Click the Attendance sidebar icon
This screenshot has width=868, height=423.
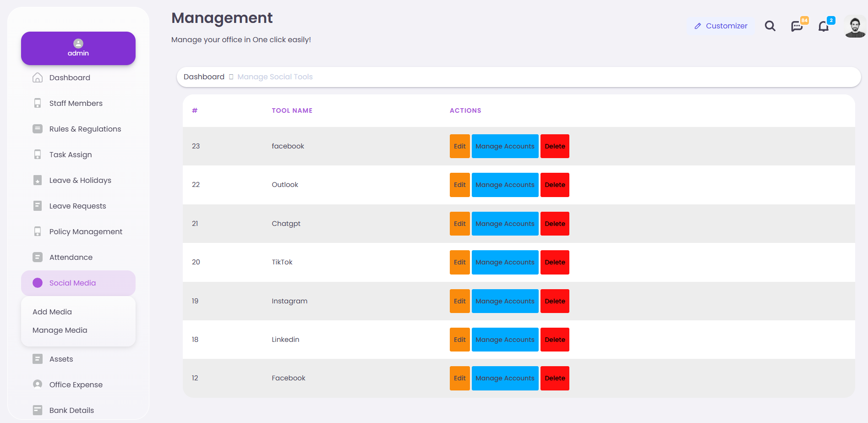pos(38,257)
